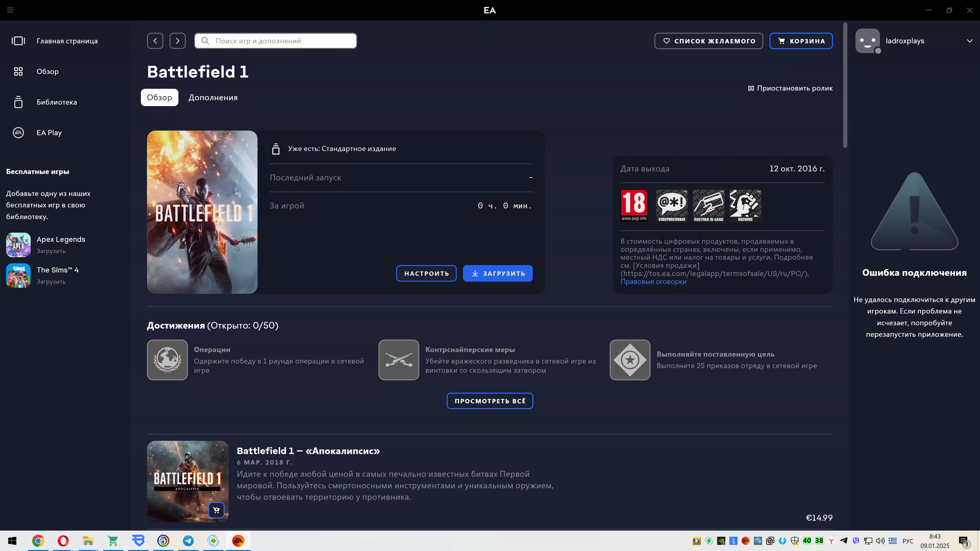
Task: Click the library icon next to Уже есть
Action: click(x=276, y=149)
